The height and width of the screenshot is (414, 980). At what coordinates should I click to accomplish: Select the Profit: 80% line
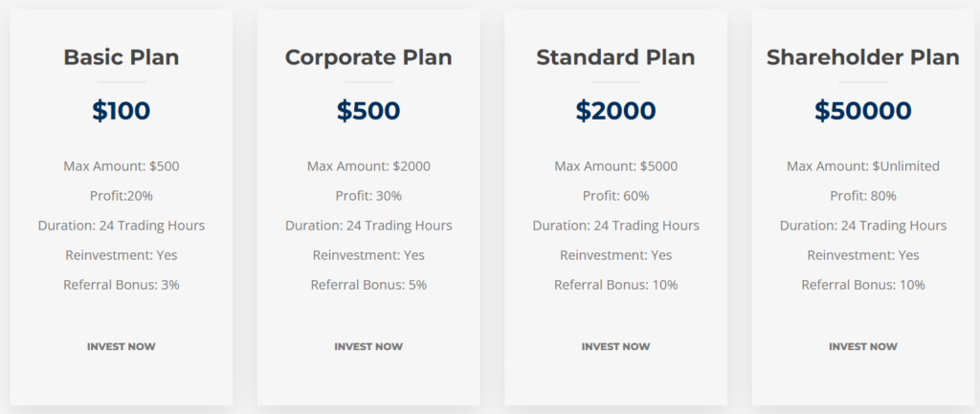point(862,196)
